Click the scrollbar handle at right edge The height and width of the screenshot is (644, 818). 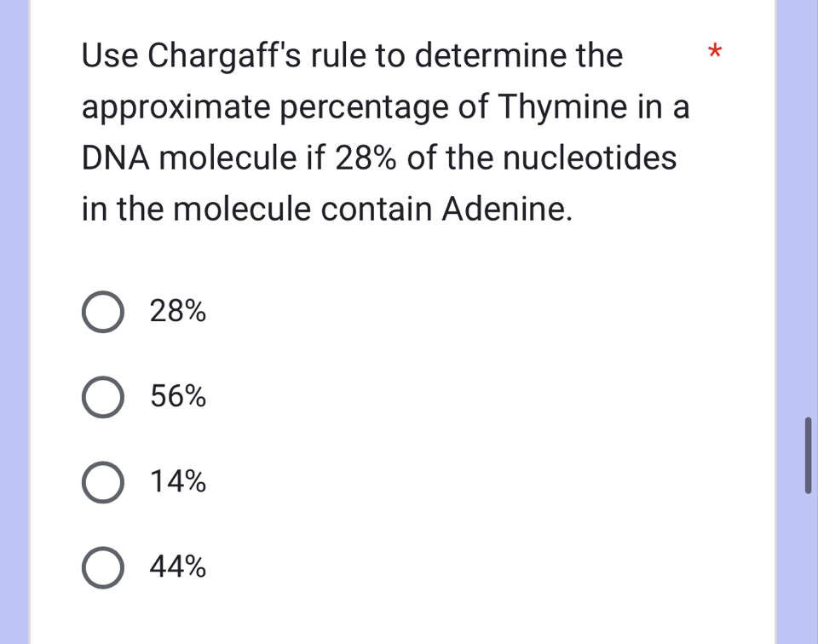pyautogui.click(x=808, y=454)
